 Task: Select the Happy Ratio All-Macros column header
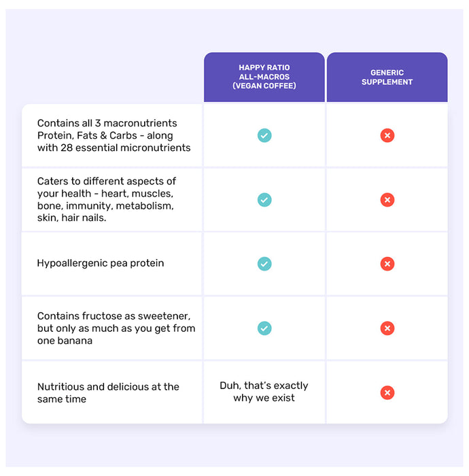[264, 77]
